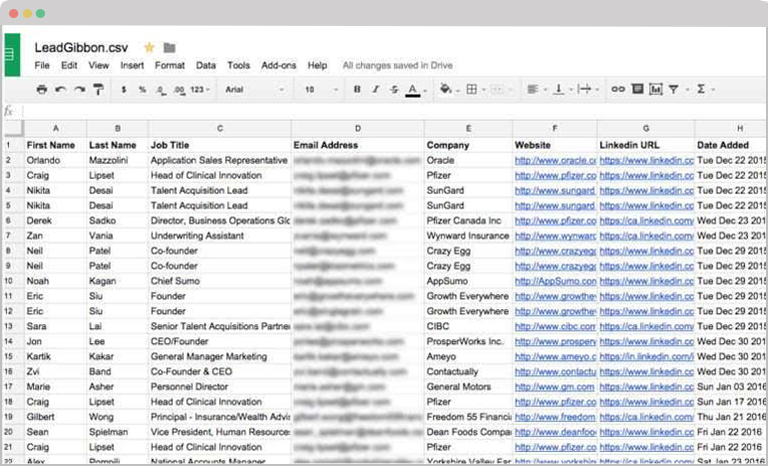Viewport: 768px width, 466px height.
Task: Select the 'Email Address' header cell
Action: (x=358, y=145)
